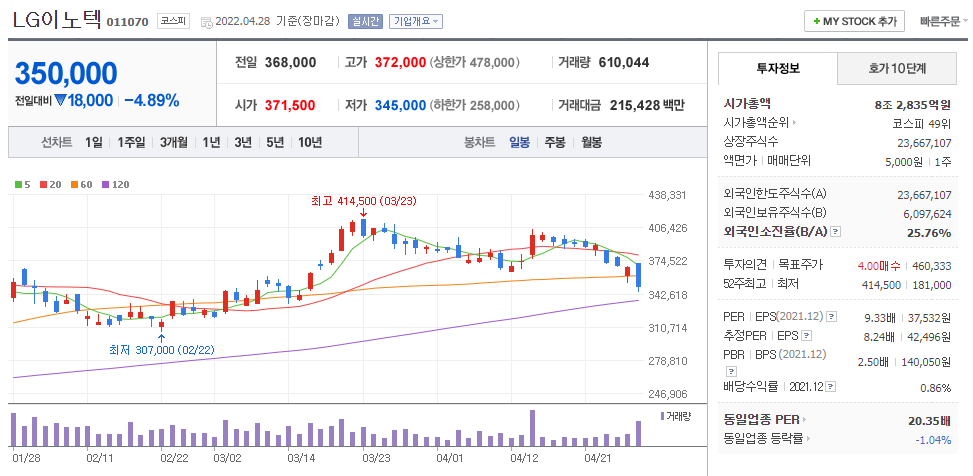
Task: Click the calendar icon before 2022.04.28
Action: coord(207,22)
